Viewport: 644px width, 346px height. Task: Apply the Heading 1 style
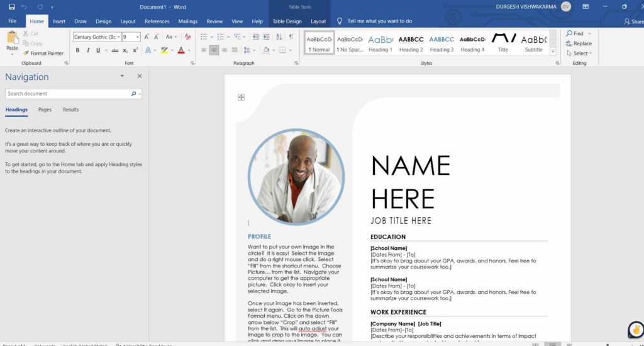(380, 43)
